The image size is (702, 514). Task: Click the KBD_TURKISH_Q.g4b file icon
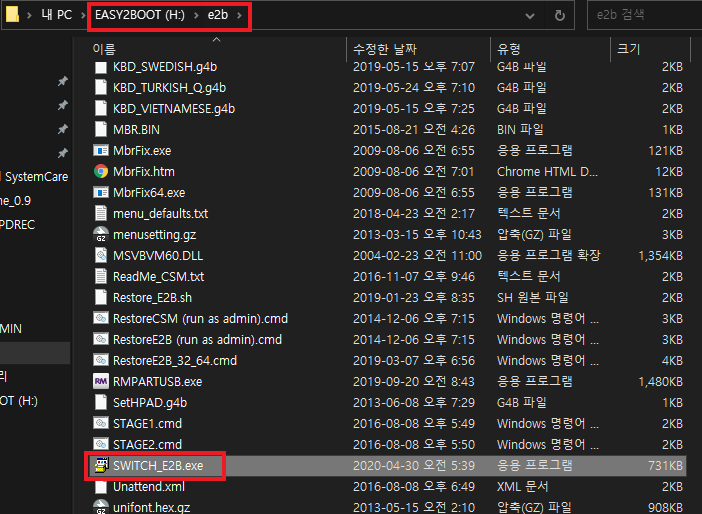pos(101,88)
